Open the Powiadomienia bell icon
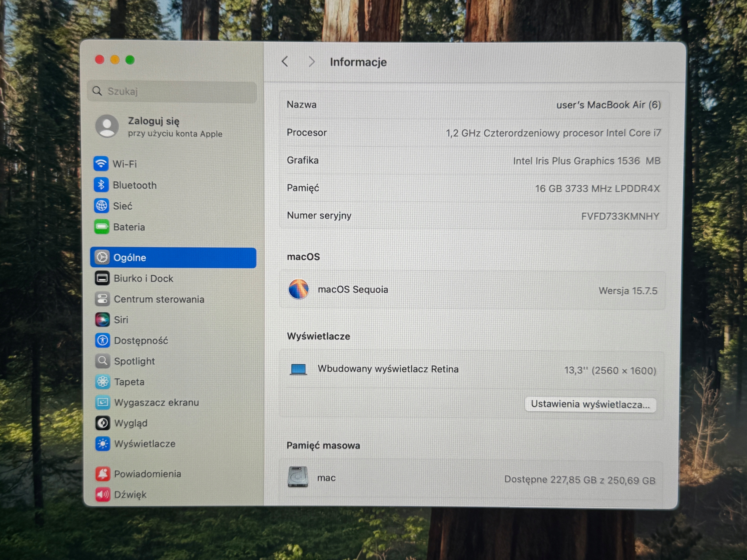This screenshot has width=747, height=560. [x=103, y=474]
